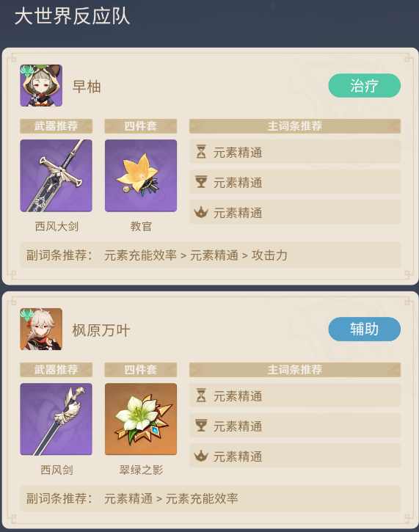The height and width of the screenshot is (532, 419).
Task: Open the 翠绿之影 artifact set icon
Action: click(141, 419)
